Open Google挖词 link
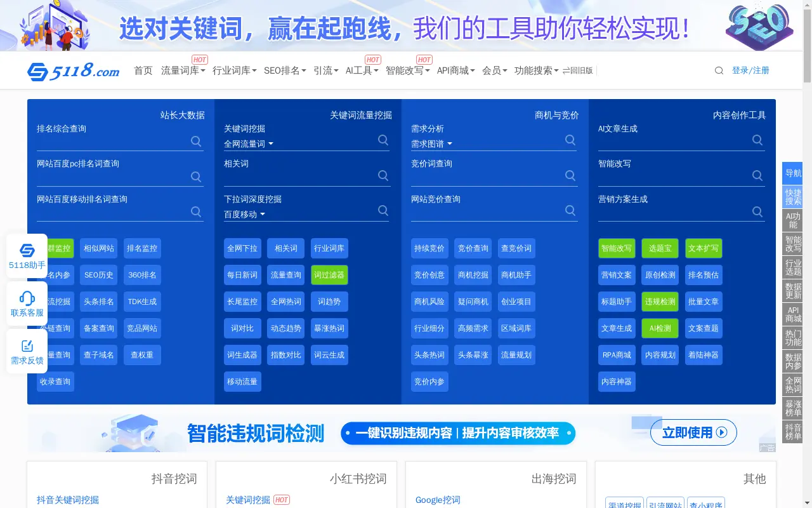812x508 pixels. (x=438, y=500)
